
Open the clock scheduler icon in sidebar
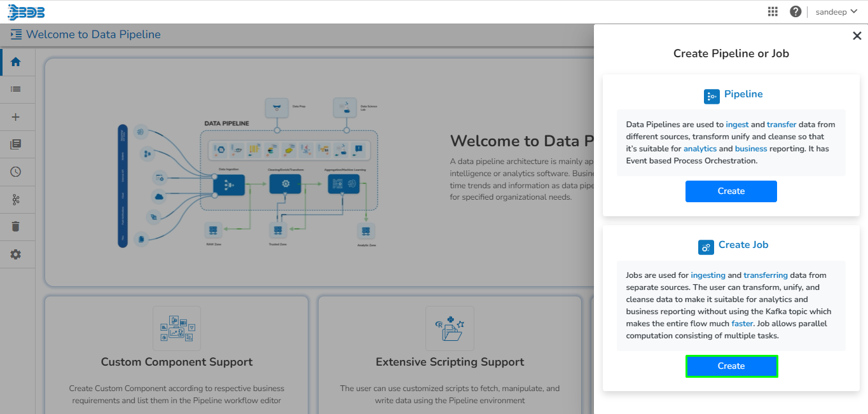click(x=16, y=172)
